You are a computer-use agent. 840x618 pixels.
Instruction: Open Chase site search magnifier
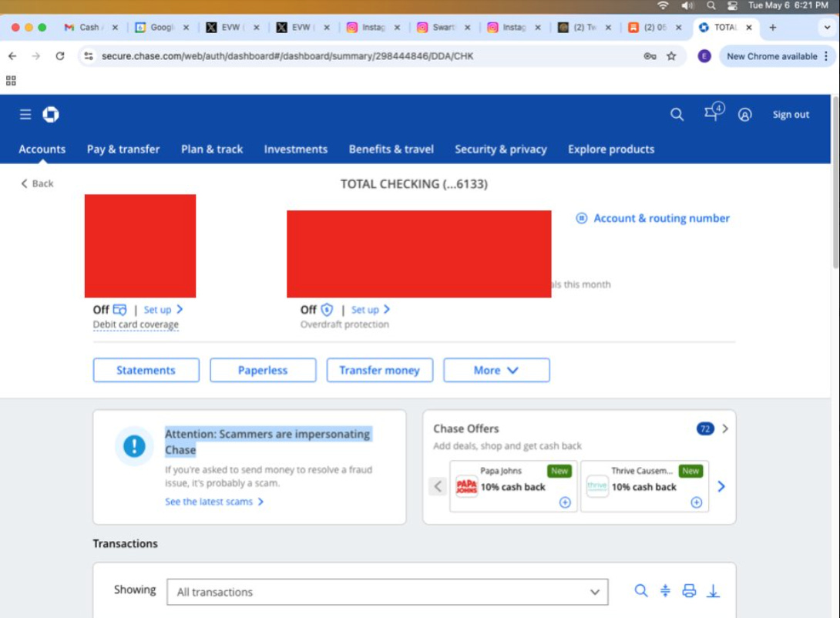[x=677, y=115]
